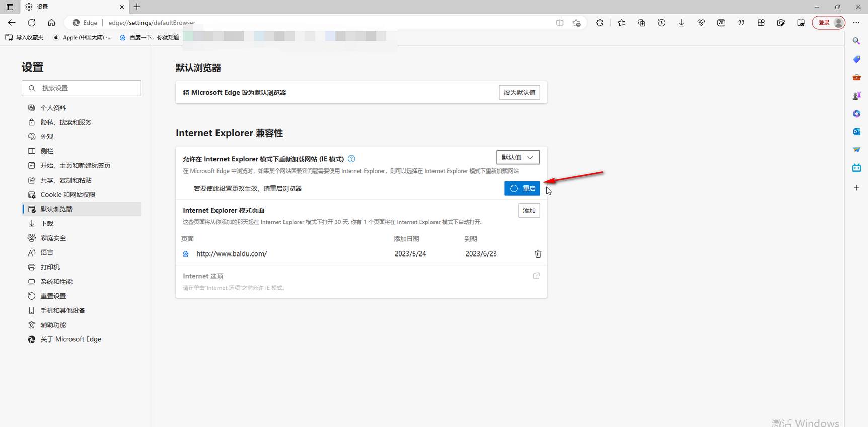Image resolution: width=868 pixels, height=427 pixels.
Task: Open a new tab with plus button
Action: click(x=137, y=7)
